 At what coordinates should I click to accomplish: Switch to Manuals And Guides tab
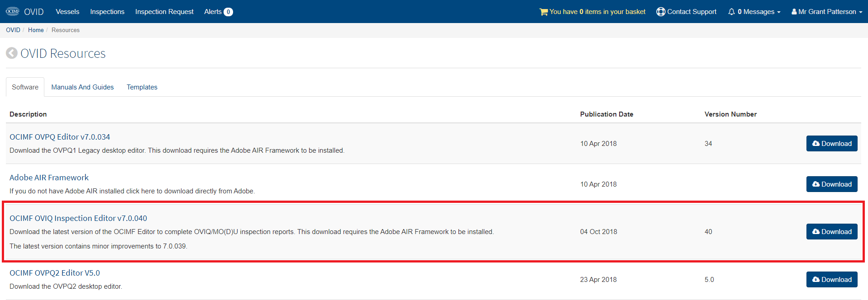click(x=82, y=87)
